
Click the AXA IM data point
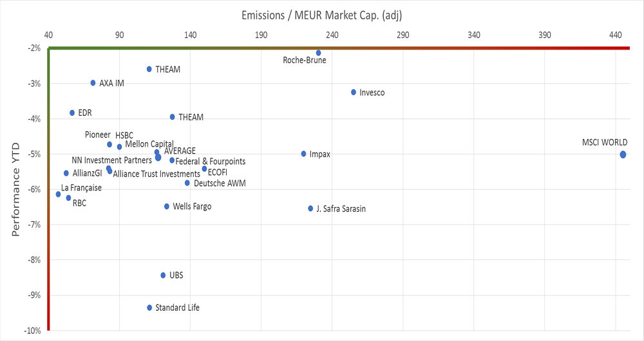93,83
